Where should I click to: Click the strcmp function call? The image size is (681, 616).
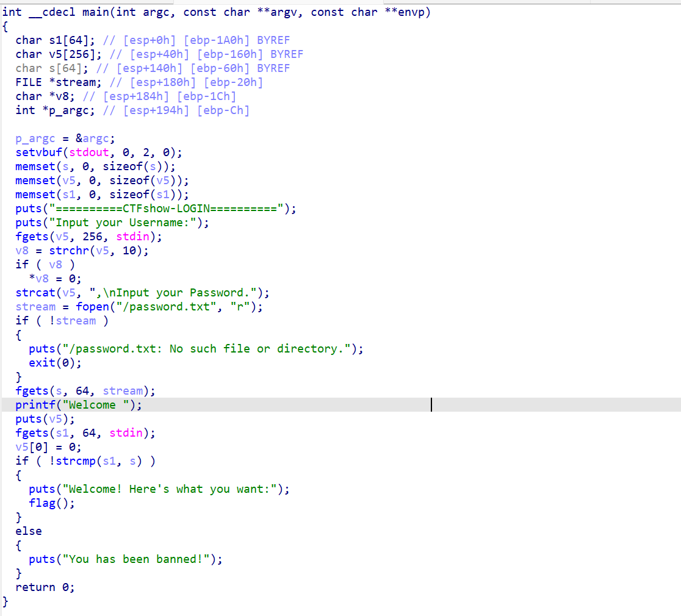[x=76, y=461]
